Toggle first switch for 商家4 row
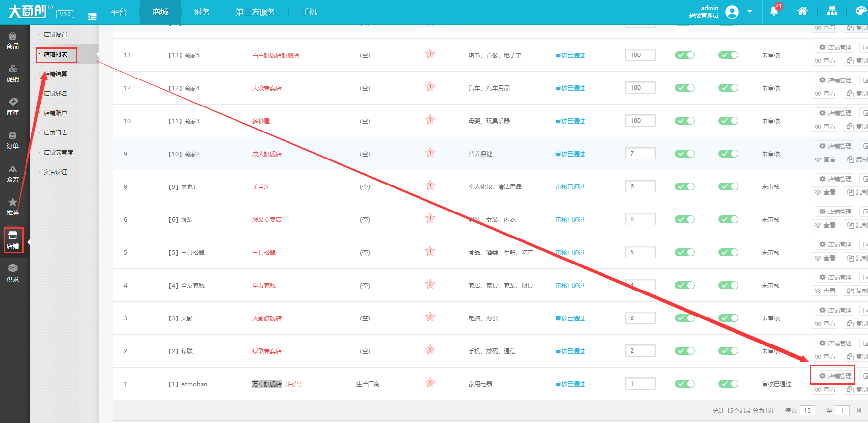Viewport: 868px width, 423px height. tap(684, 88)
